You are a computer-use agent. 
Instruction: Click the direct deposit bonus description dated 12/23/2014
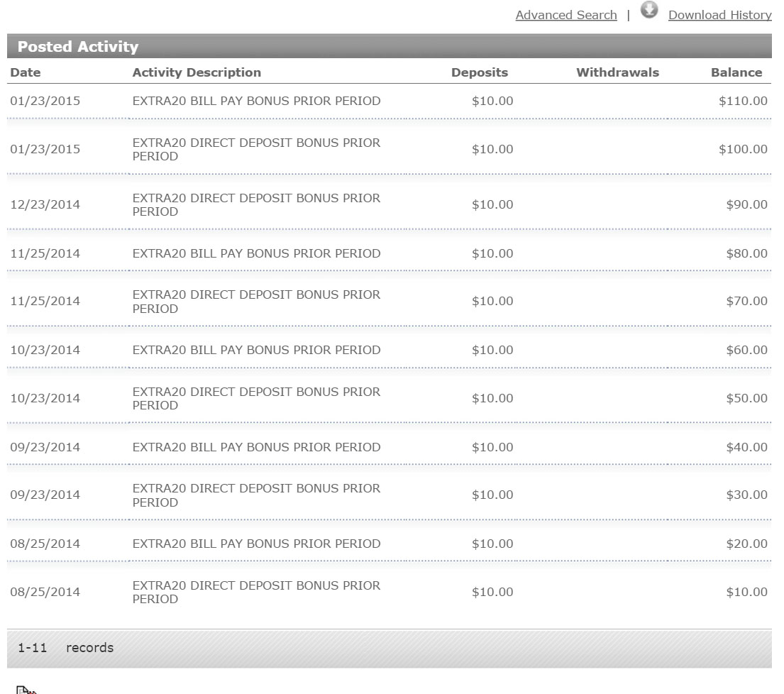pos(257,205)
